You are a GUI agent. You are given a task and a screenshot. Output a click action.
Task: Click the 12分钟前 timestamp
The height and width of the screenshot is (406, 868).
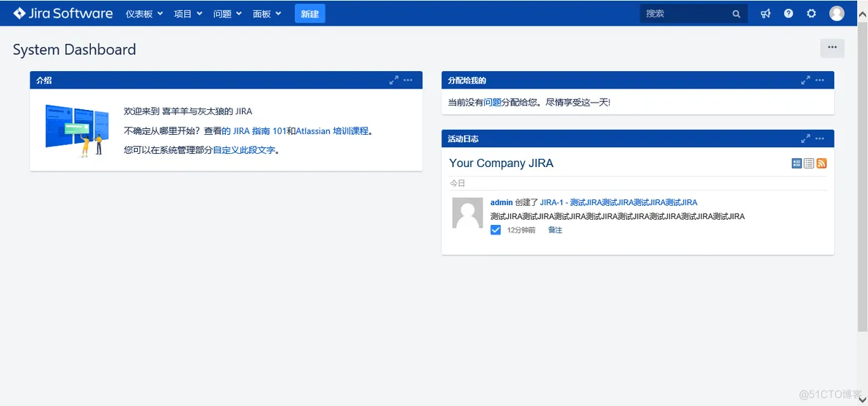(x=521, y=230)
